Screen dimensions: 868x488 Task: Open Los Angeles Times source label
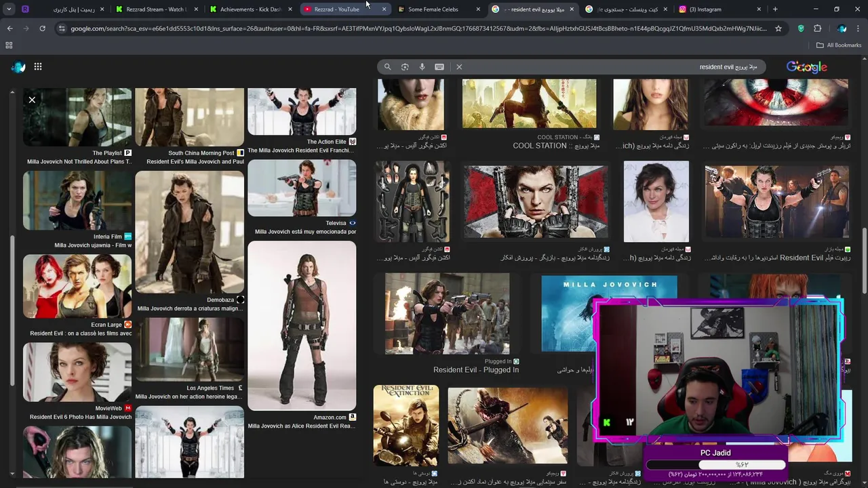click(x=211, y=388)
